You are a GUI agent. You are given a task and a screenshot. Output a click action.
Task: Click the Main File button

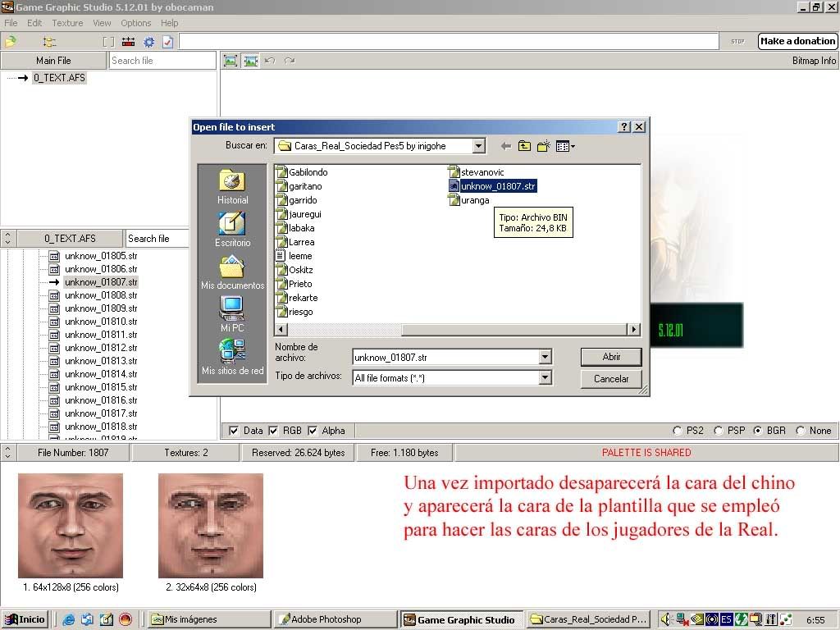tap(53, 61)
